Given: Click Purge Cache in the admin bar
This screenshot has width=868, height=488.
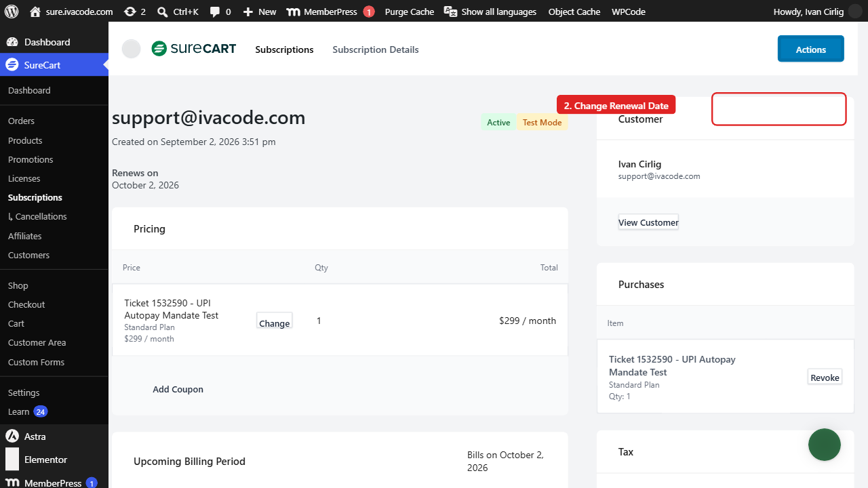Looking at the screenshot, I should (x=410, y=12).
